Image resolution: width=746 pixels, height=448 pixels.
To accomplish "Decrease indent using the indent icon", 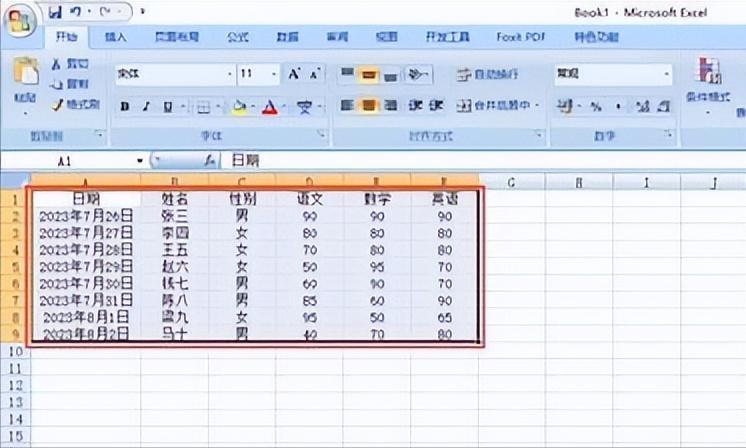I will click(x=415, y=106).
